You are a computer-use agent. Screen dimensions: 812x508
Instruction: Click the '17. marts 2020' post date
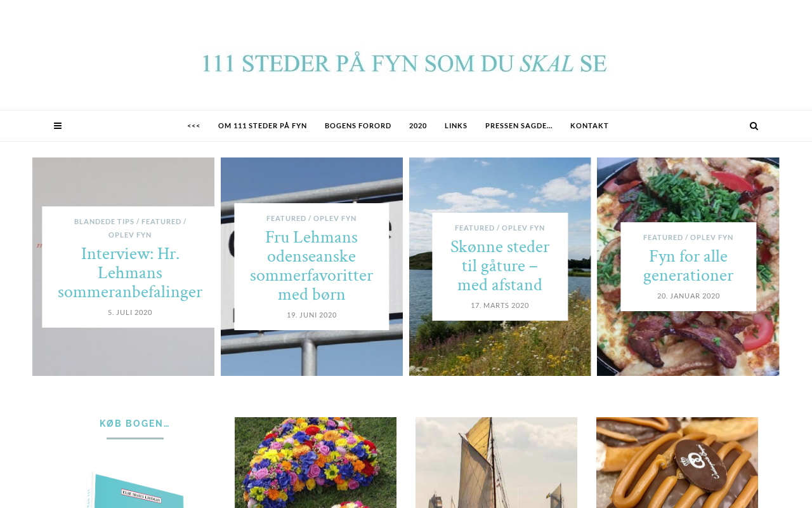click(x=500, y=305)
